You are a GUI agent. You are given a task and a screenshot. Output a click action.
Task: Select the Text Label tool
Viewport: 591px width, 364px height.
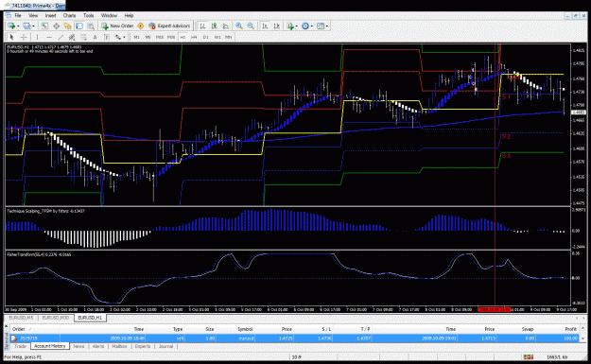(107, 37)
